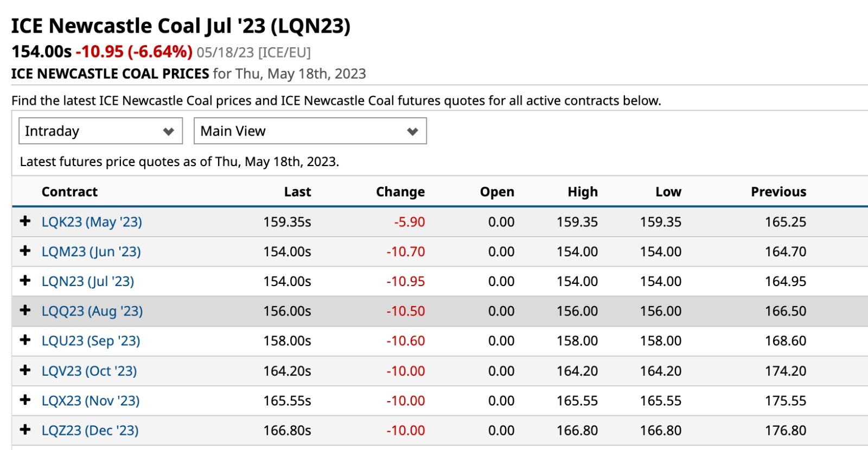Expand the LQM23 (Jun '23) row plus icon

tap(25, 251)
